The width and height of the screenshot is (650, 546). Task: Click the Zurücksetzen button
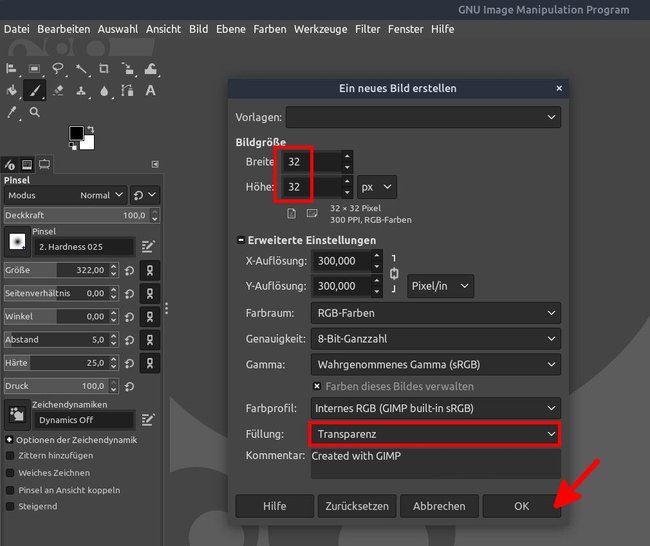[357, 506]
